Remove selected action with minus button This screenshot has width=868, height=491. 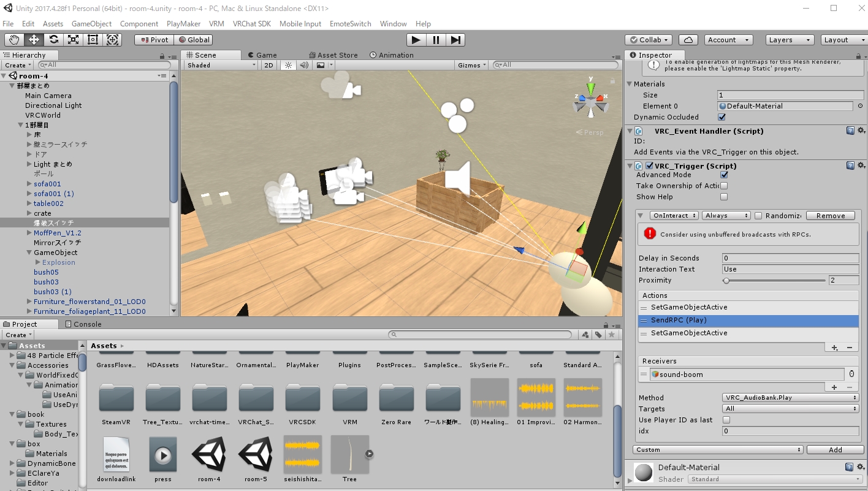850,348
